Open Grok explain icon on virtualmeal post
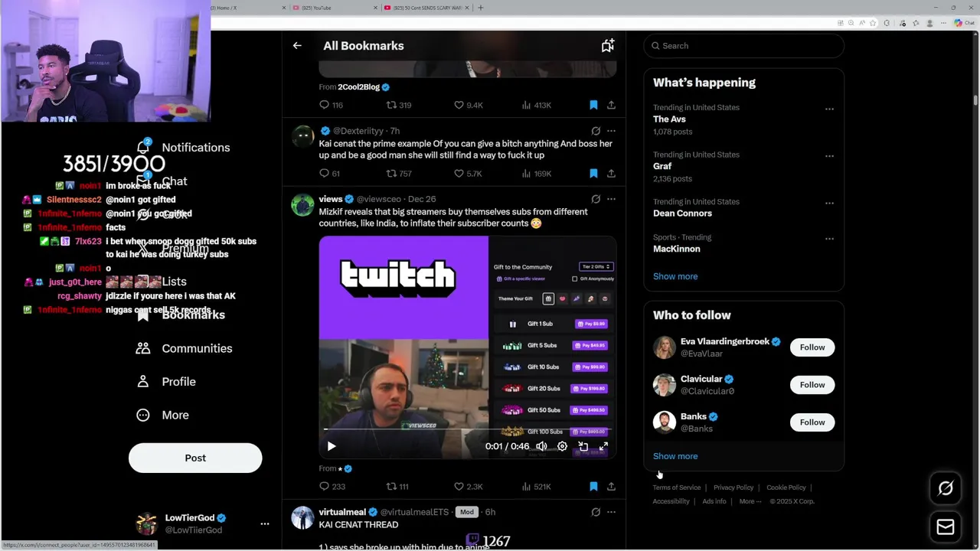980x551 pixels. pos(596,512)
